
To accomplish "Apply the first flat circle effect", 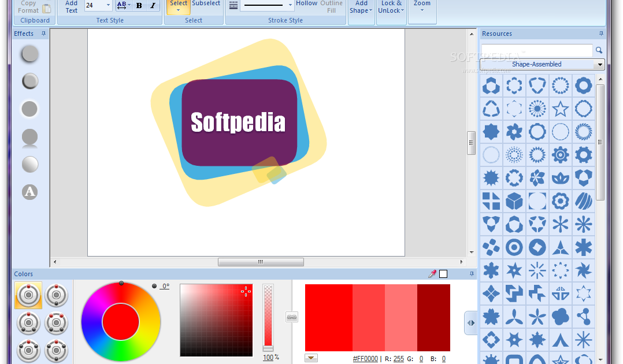I will tap(30, 54).
